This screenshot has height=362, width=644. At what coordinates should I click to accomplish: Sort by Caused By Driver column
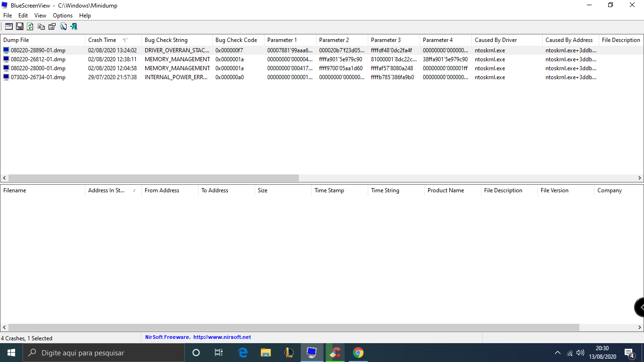point(507,40)
